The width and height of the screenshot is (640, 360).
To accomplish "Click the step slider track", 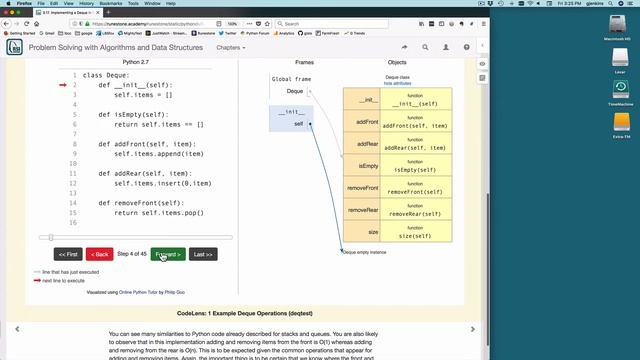I will pos(136,237).
